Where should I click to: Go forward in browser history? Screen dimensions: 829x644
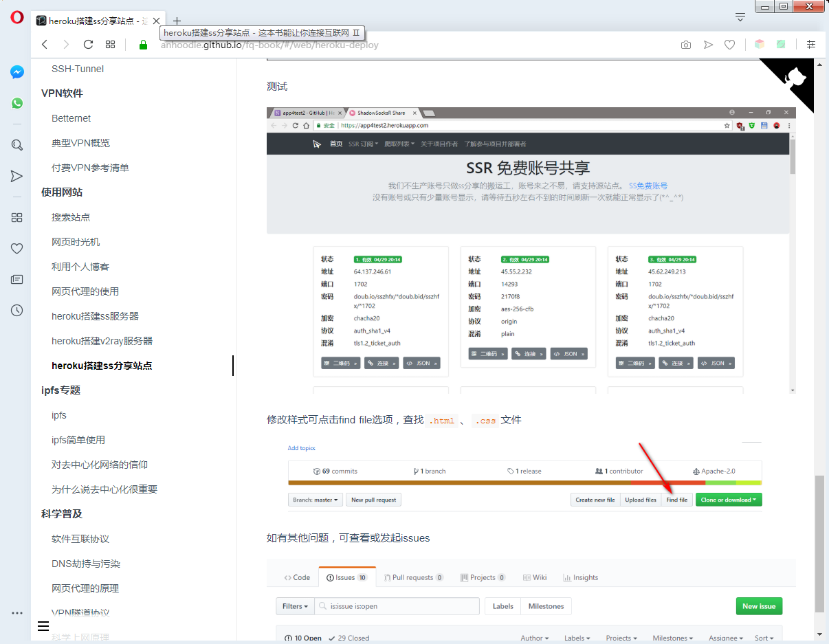(66, 45)
